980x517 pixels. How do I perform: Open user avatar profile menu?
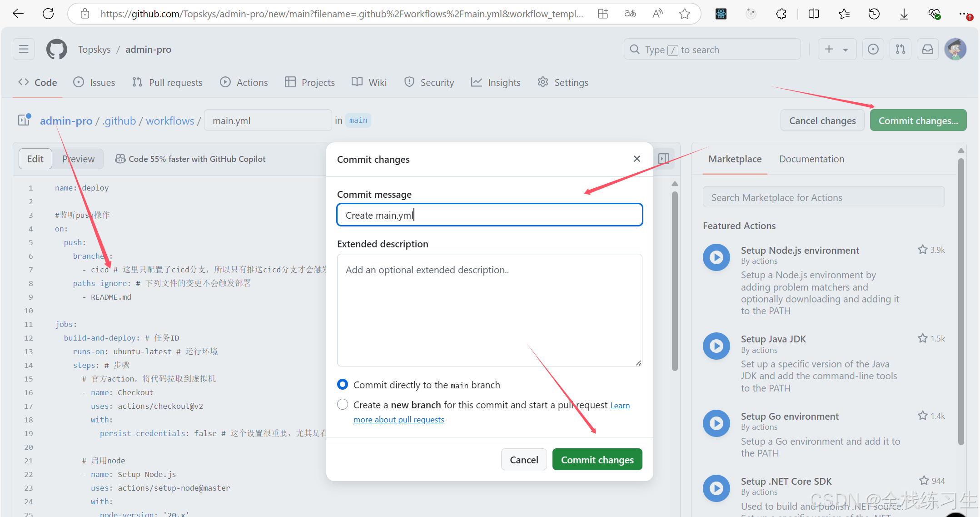tap(955, 49)
